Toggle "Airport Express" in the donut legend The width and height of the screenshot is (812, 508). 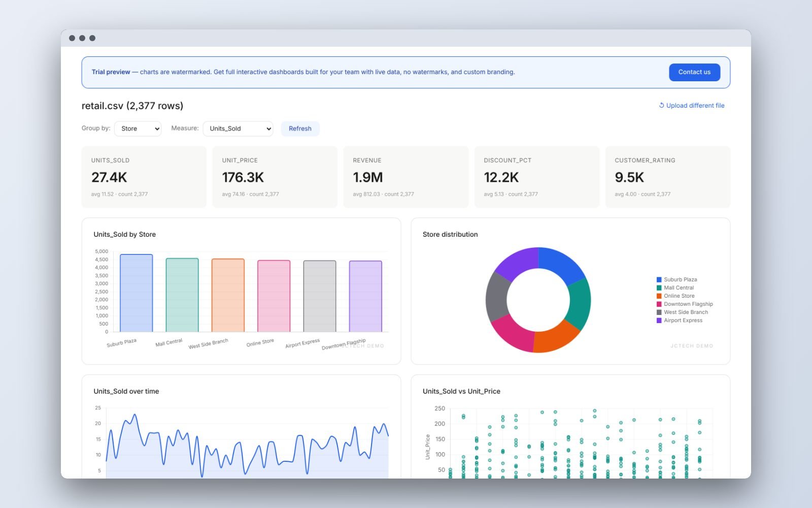[x=680, y=320]
